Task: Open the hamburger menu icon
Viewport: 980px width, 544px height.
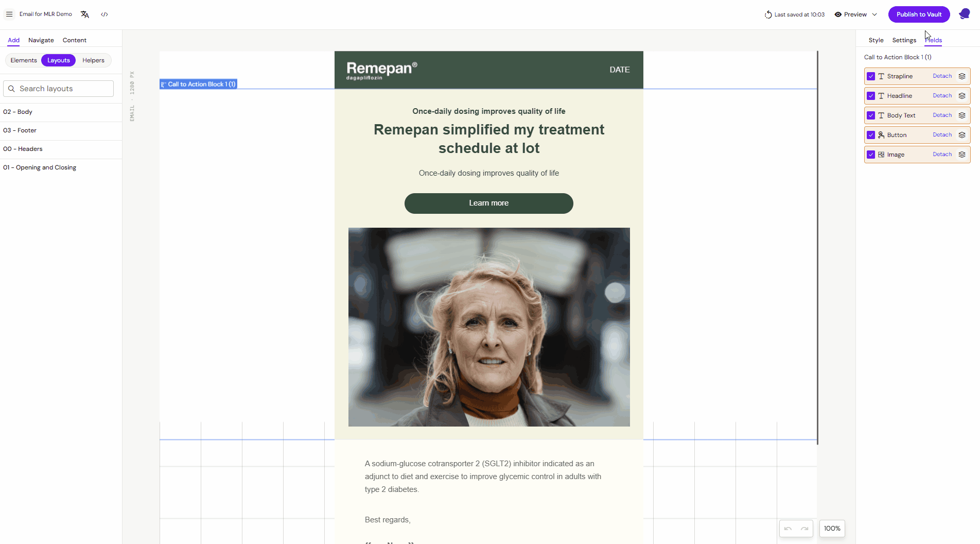Action: [9, 14]
